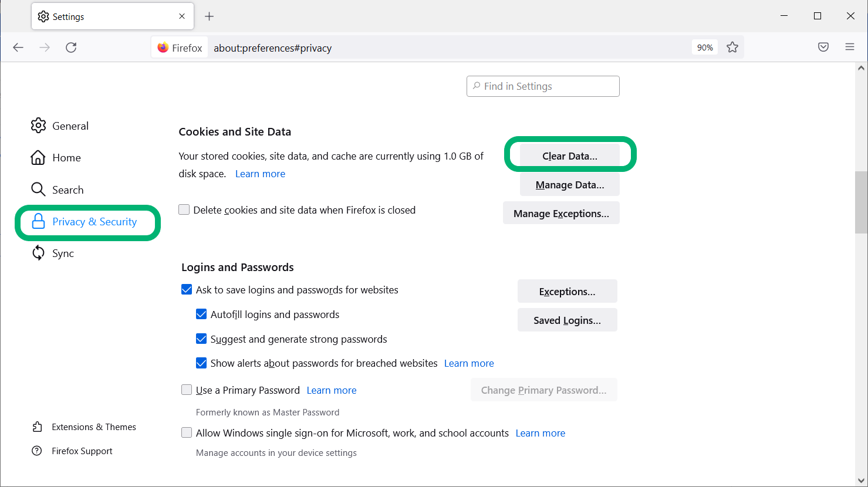Select the General settings gear icon
868x487 pixels.
[38, 126]
